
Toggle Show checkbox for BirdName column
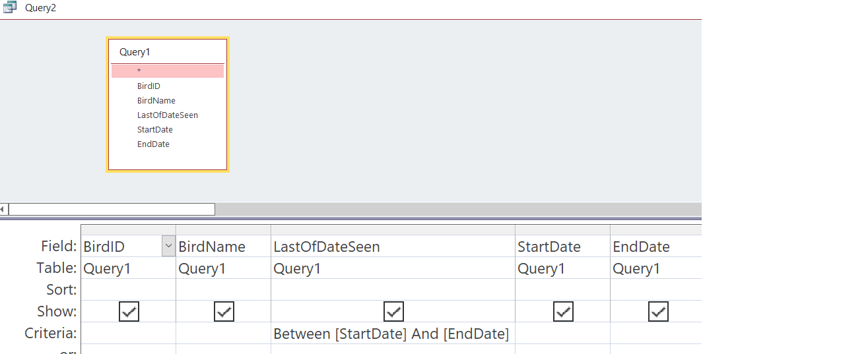[224, 312]
